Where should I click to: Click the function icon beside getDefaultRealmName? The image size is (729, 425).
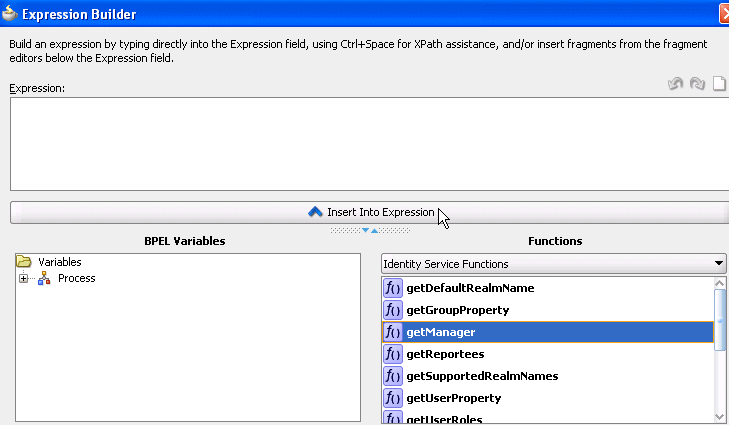393,288
